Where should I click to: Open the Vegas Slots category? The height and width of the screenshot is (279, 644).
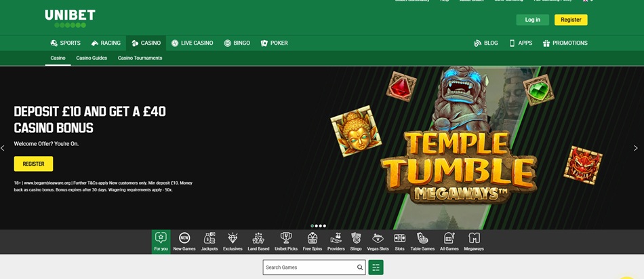(378, 242)
